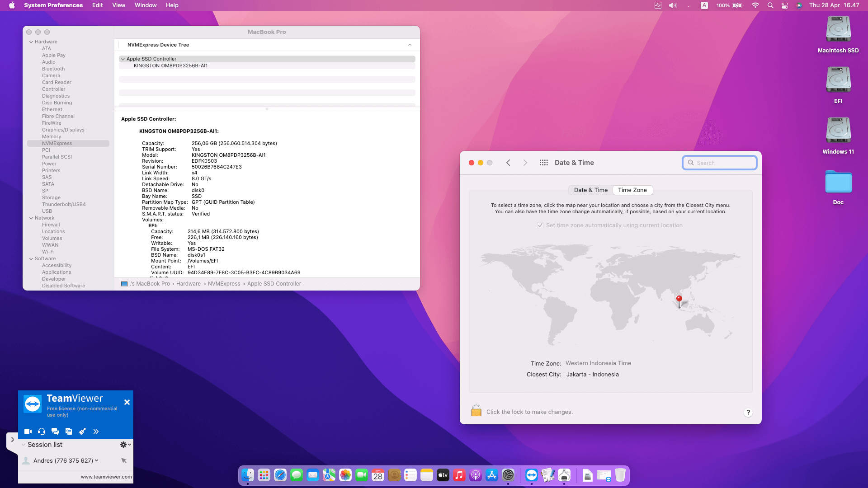Screen dimensions: 868x488
Task: Select Storage in the hardware list
Action: (51, 198)
